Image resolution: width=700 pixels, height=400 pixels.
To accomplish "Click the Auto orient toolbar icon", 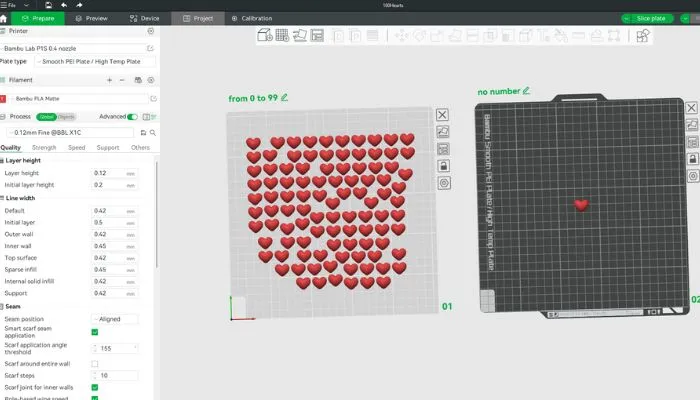I will [x=300, y=36].
